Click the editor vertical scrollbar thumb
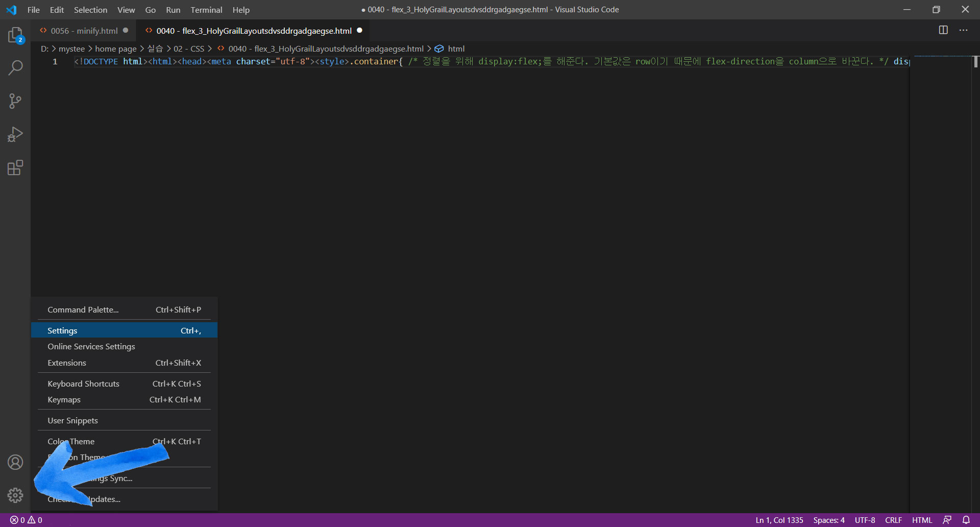 point(976,61)
